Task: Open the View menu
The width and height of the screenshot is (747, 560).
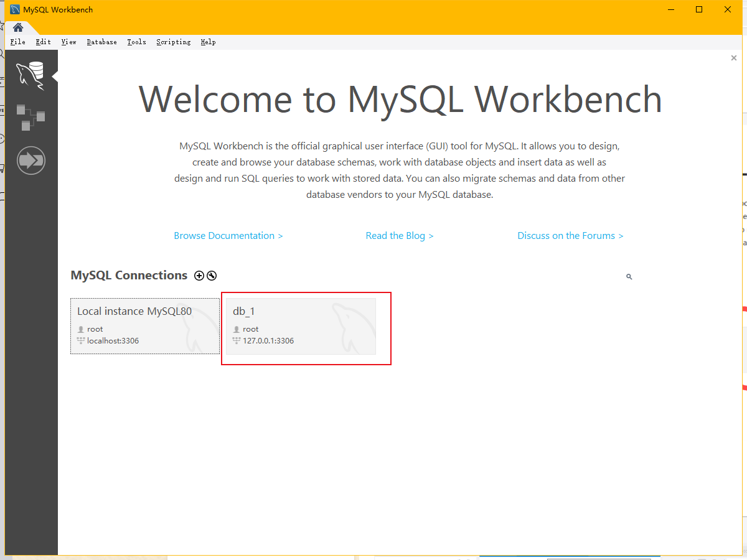Action: coord(69,42)
